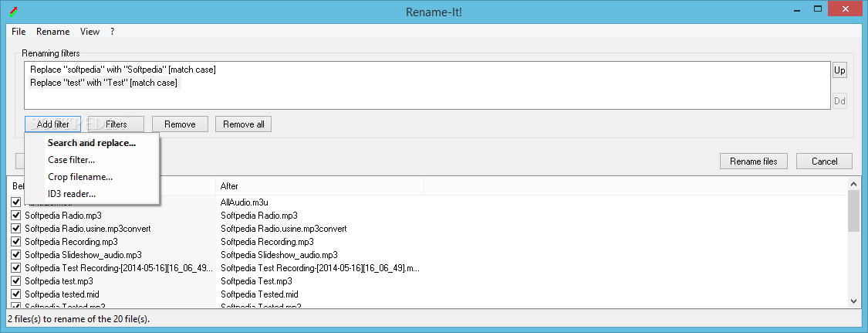
Task: Click Softpedia Tested.mid in After column
Action: (259, 294)
